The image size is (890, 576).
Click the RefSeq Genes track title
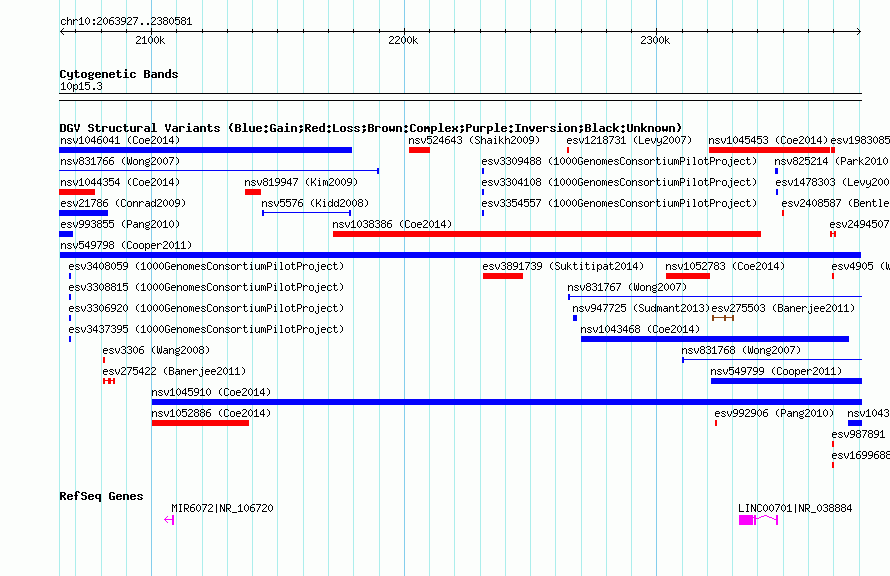[101, 496]
